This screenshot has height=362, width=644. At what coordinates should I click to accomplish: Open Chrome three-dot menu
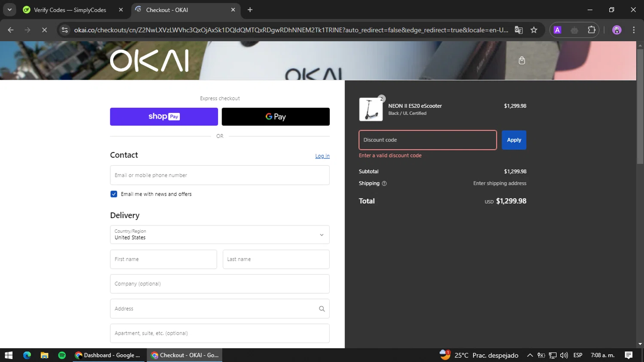click(x=634, y=30)
